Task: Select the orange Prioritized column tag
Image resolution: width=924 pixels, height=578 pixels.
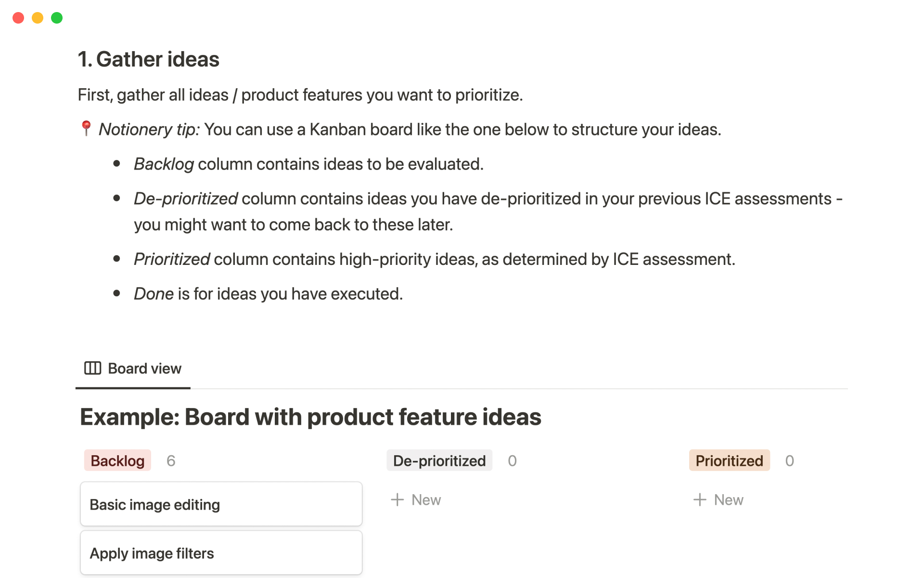Action: 729,461
